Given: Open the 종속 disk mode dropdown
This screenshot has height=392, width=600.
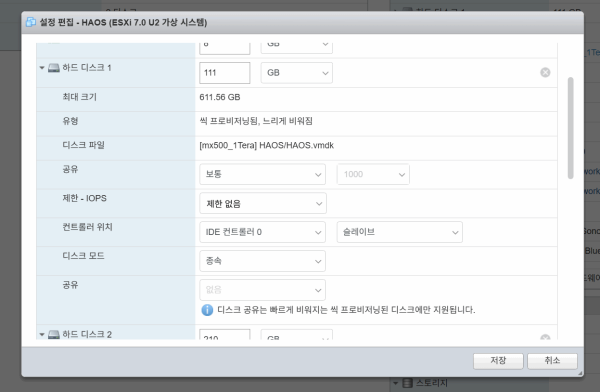Looking at the screenshot, I should [262, 261].
